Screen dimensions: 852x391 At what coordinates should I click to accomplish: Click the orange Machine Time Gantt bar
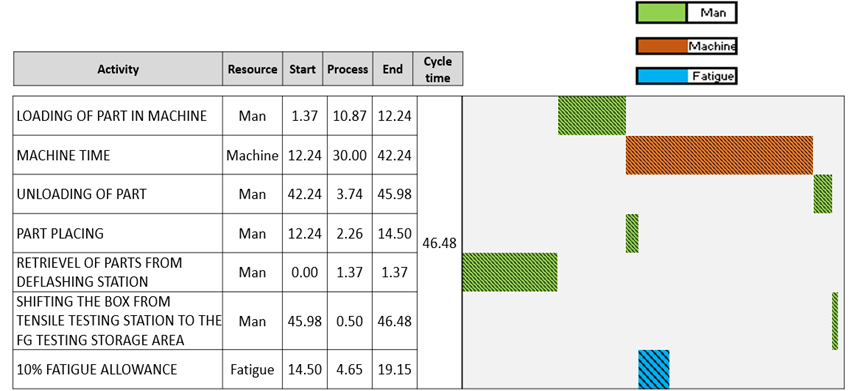719,155
